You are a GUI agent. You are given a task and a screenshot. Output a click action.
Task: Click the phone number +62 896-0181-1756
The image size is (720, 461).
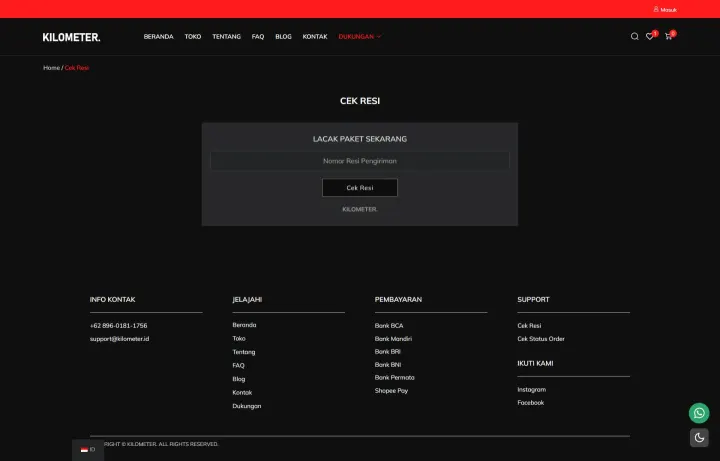118,326
